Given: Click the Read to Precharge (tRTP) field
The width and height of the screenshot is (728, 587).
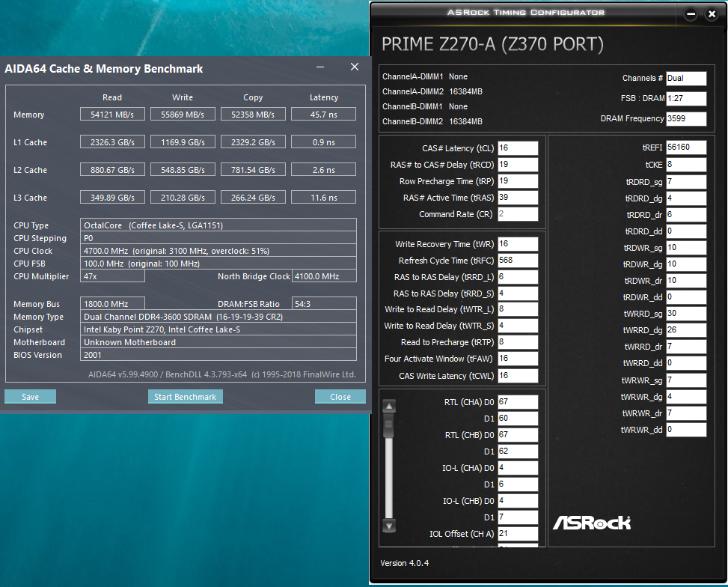Looking at the screenshot, I should coord(518,342).
